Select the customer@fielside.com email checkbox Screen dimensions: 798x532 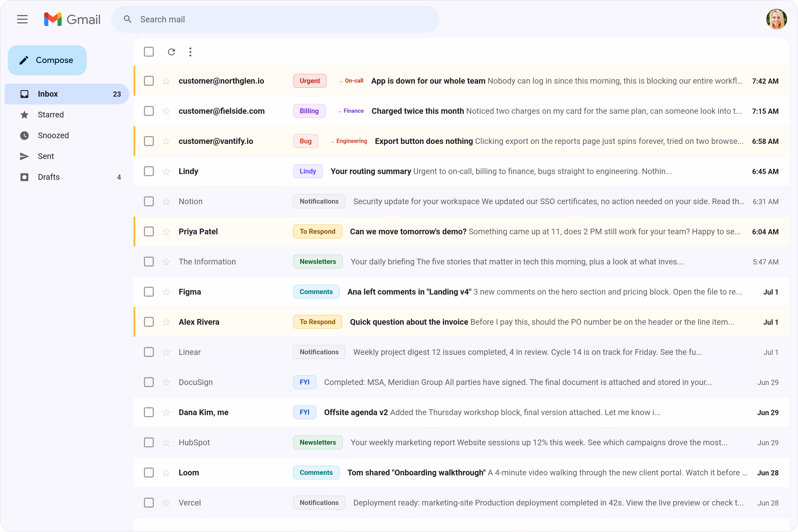point(149,111)
